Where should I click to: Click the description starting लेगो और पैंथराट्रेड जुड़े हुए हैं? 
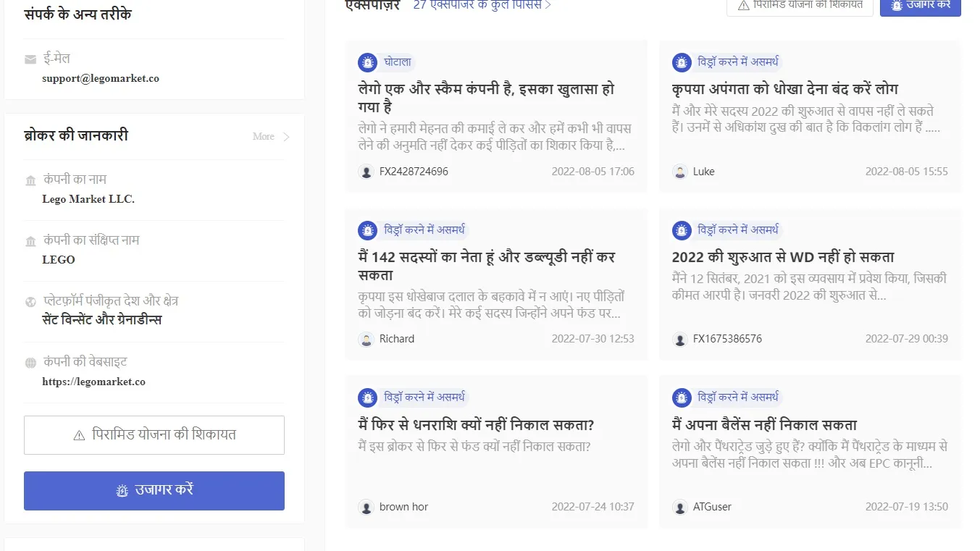click(810, 455)
